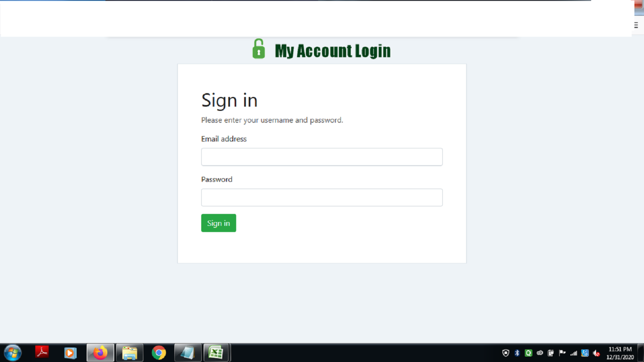Open the Windows Start menu
Image resolution: width=644 pixels, height=362 pixels.
click(x=12, y=353)
